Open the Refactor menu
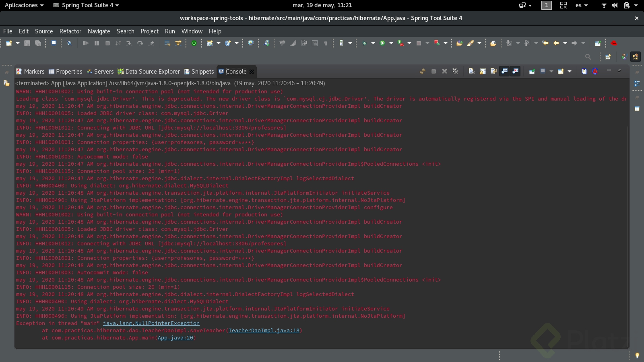Screen dimensions: 644x362 [x=70, y=31]
